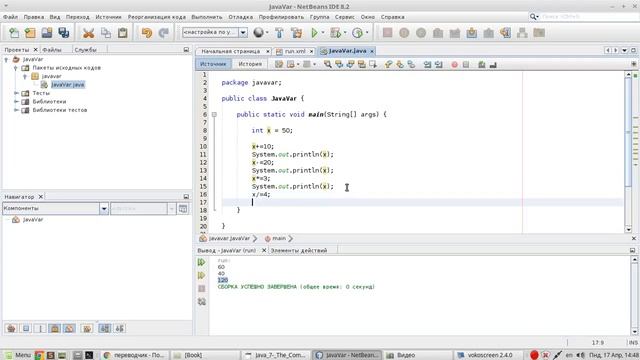Click the Undo arrow icon
The height and width of the screenshot is (360, 640).
click(147, 33)
